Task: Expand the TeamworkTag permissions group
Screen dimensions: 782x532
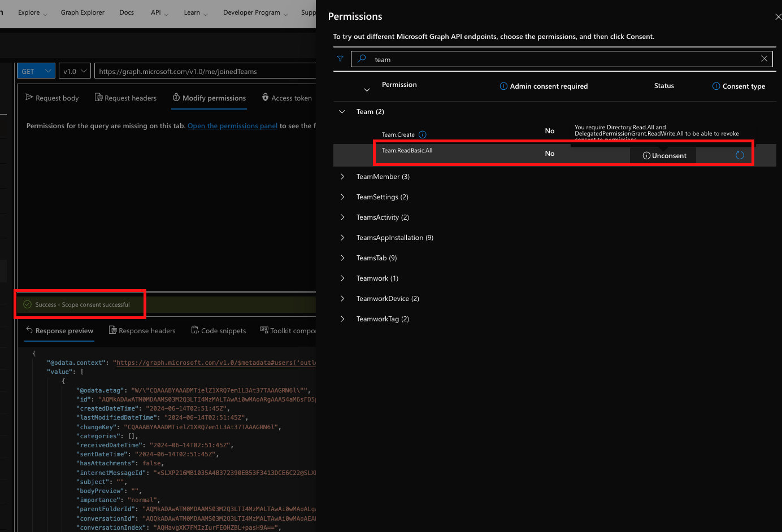Action: [x=342, y=319]
